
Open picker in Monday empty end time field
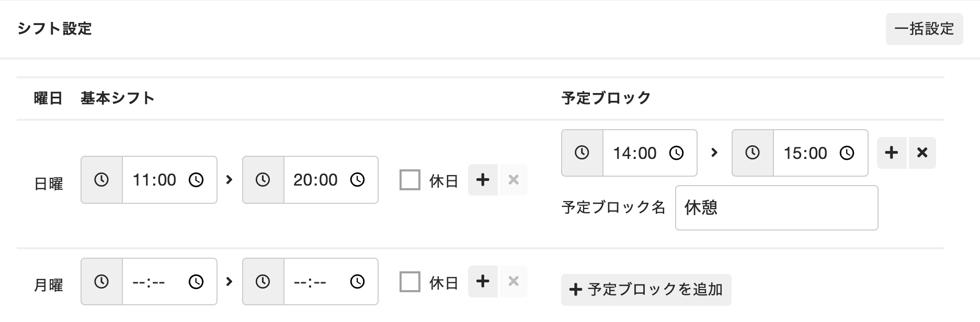357,282
